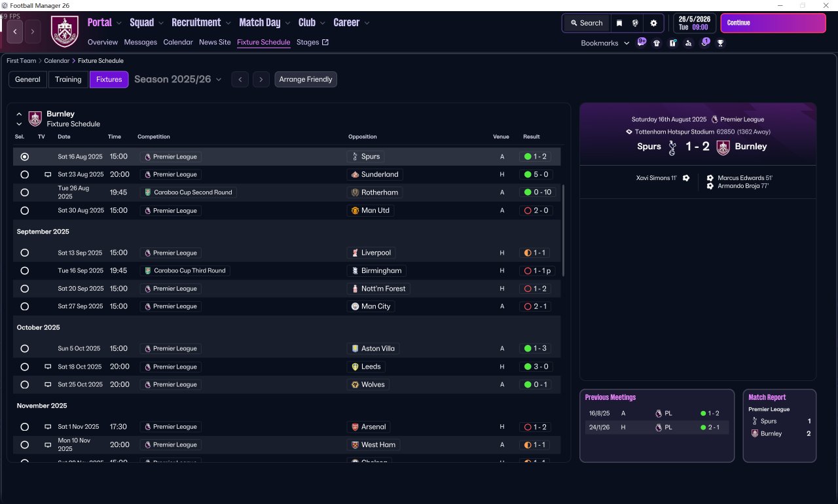Select the Sunderland fixture radio button
The width and height of the screenshot is (838, 504).
click(x=24, y=175)
